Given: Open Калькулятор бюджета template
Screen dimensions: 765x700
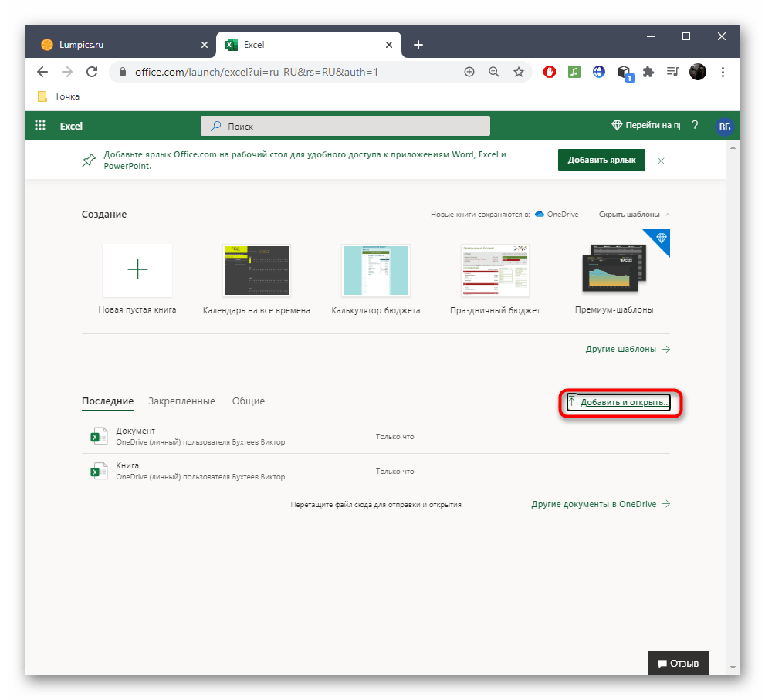Looking at the screenshot, I should point(376,279).
